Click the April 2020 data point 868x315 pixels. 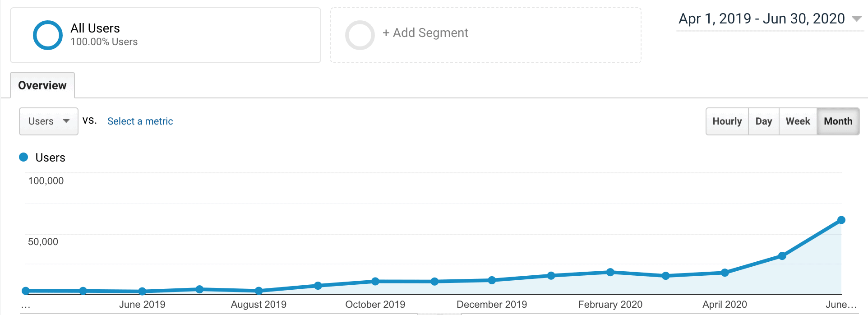click(x=725, y=273)
